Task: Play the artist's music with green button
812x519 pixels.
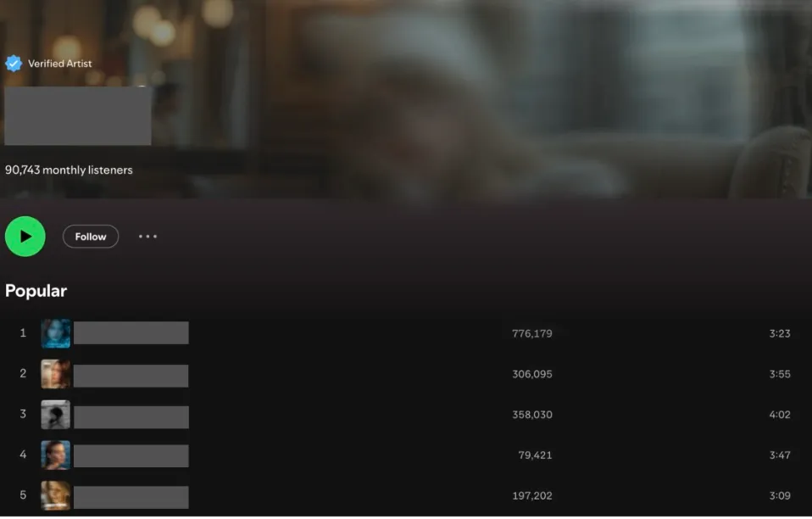Action: pyautogui.click(x=25, y=237)
